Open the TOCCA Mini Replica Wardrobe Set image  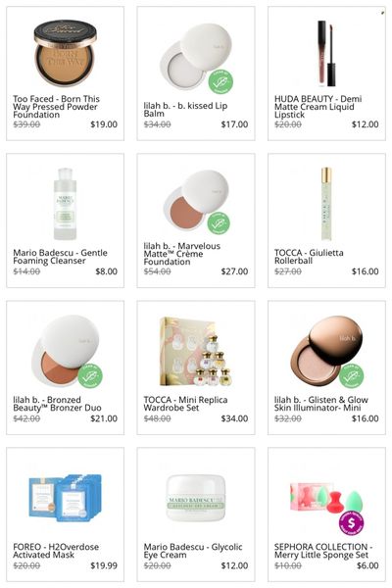(196, 352)
